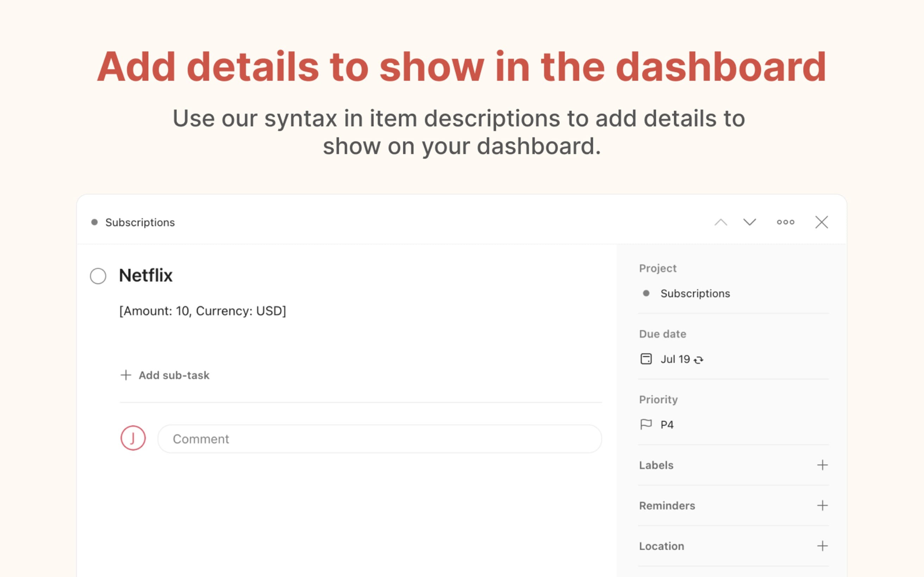
Task: Change the due date by clicking Jul 19
Action: click(675, 359)
